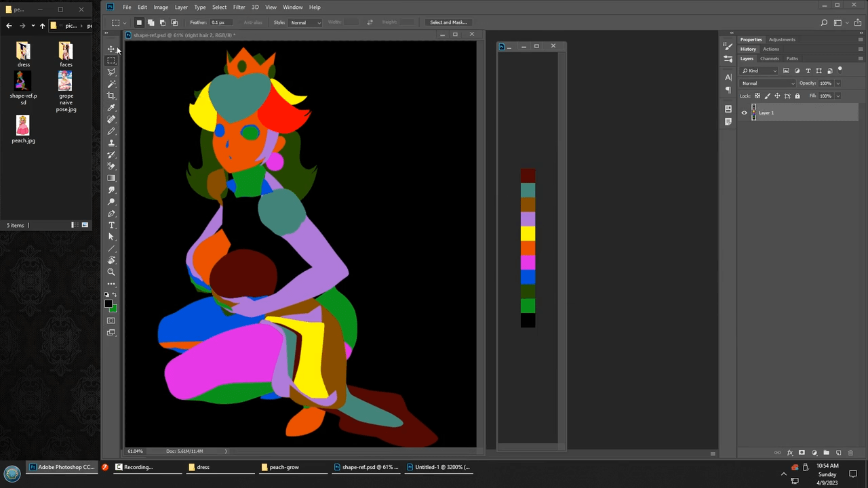Toggle lock transparent pixels
Viewport: 868px width, 488px height.
coord(757,96)
